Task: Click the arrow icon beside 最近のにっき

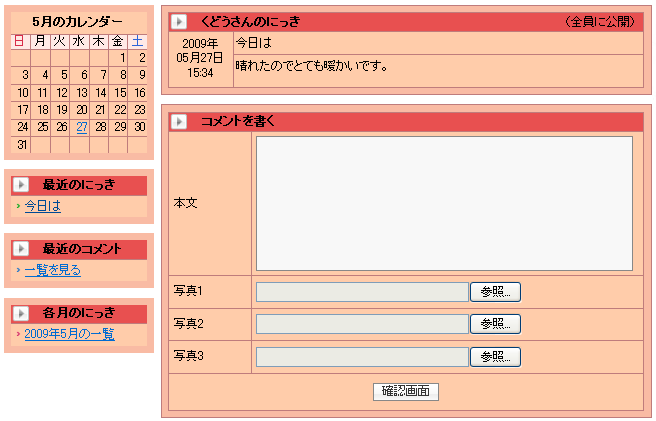Action: point(21,185)
